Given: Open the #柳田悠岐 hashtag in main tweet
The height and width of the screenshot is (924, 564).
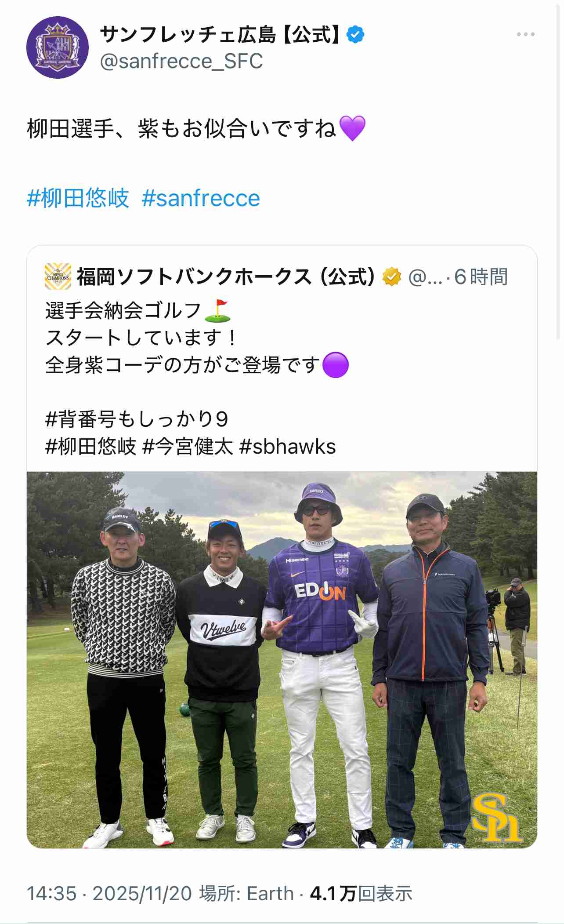Looking at the screenshot, I should point(78,198).
